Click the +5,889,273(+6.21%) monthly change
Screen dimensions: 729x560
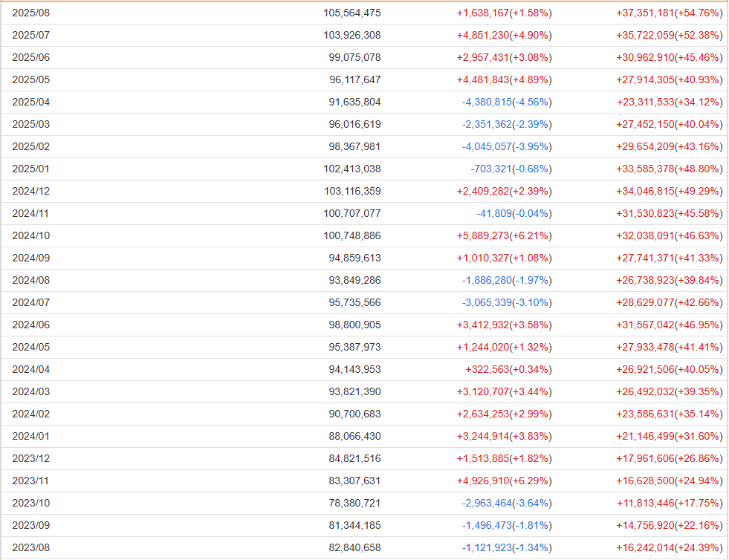504,236
